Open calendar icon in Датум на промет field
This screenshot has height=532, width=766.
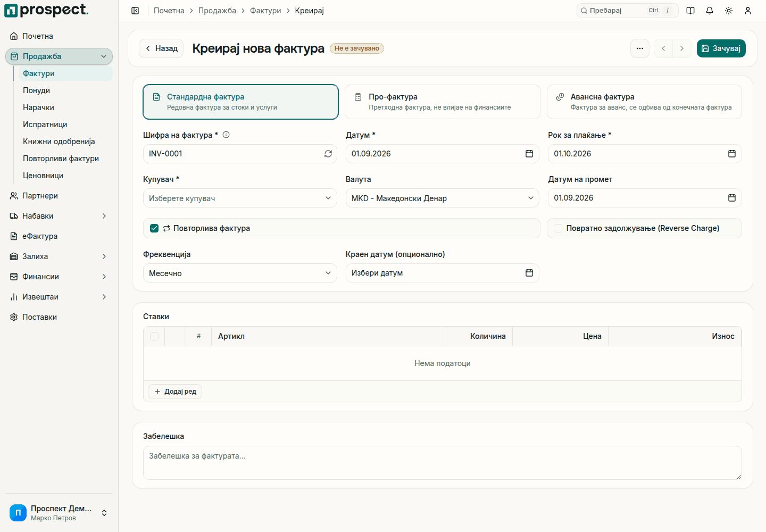[x=732, y=198]
